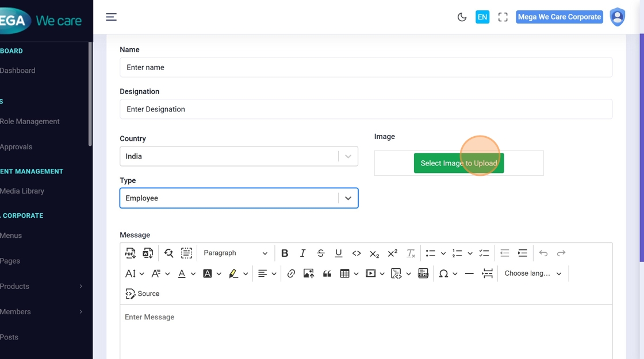
Task: Click the Find and Replace icon
Action: pos(168,253)
